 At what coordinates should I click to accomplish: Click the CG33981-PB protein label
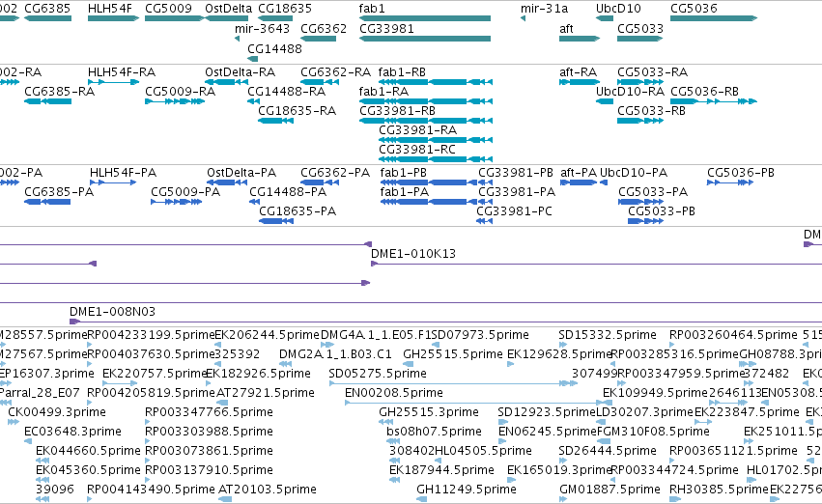pos(516,173)
